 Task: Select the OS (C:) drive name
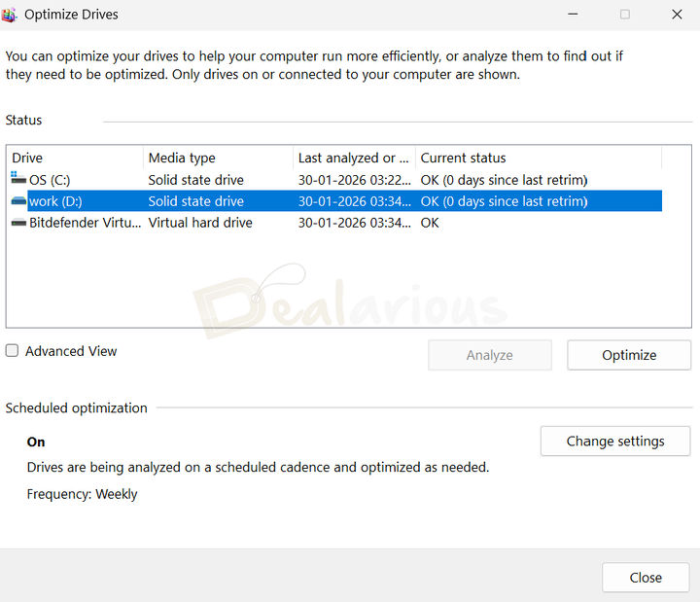pyautogui.click(x=50, y=180)
